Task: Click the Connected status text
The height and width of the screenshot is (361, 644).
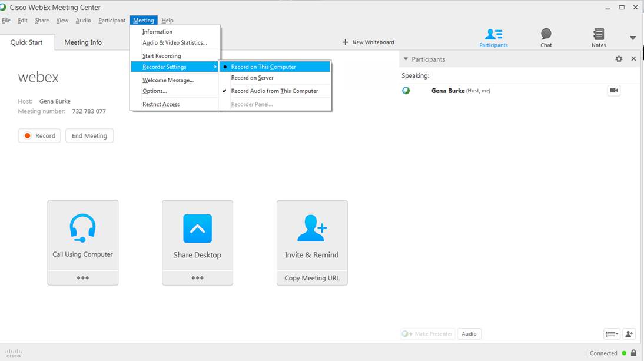Action: (x=603, y=353)
